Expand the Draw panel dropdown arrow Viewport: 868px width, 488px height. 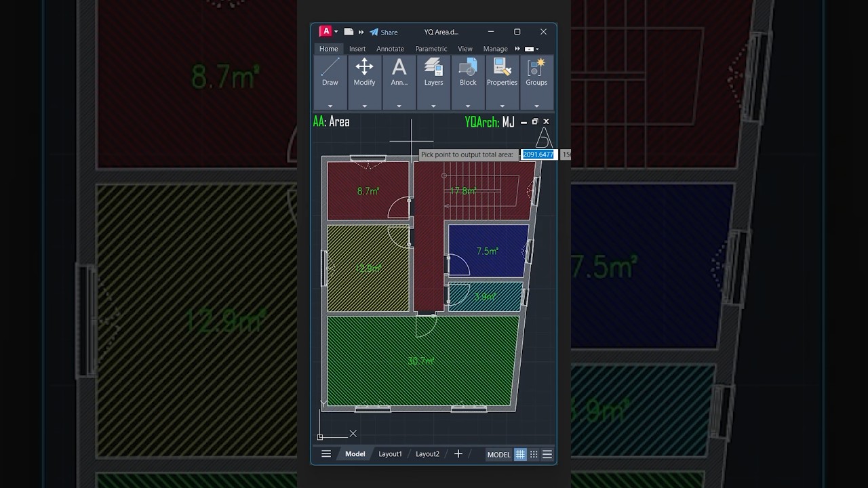(330, 106)
